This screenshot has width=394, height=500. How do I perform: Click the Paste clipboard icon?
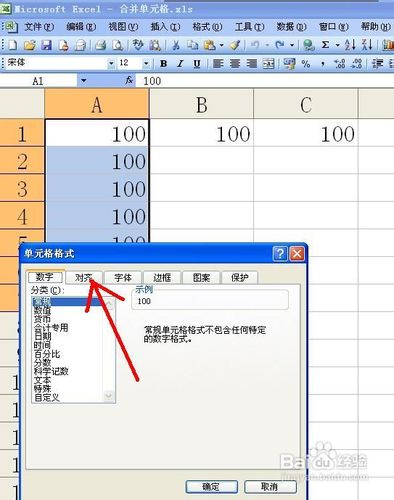(210, 45)
